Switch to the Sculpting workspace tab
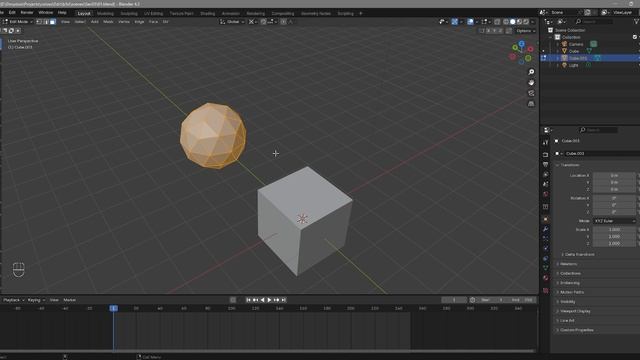The image size is (640, 360). [129, 13]
